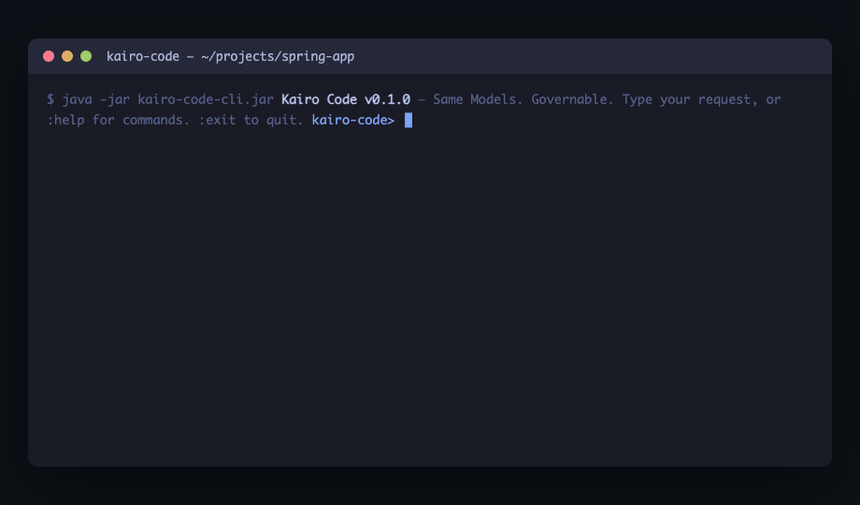Click the 'Type your request, or' text
This screenshot has width=860, height=505.
(x=701, y=100)
